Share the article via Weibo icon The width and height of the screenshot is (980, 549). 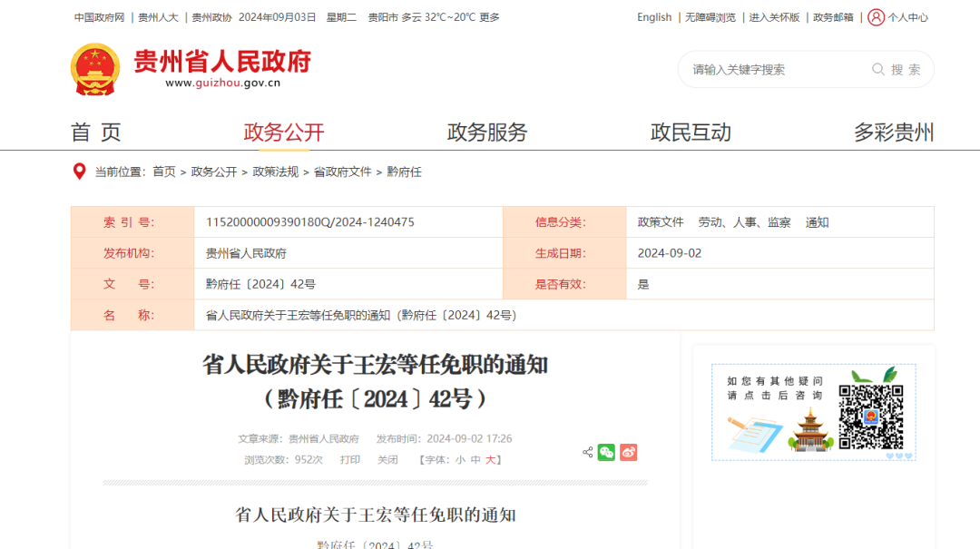[x=628, y=452]
